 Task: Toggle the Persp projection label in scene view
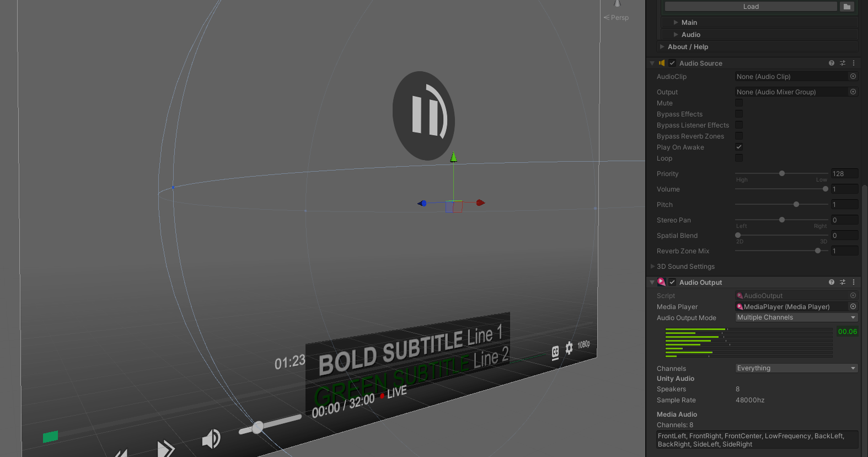pyautogui.click(x=619, y=18)
